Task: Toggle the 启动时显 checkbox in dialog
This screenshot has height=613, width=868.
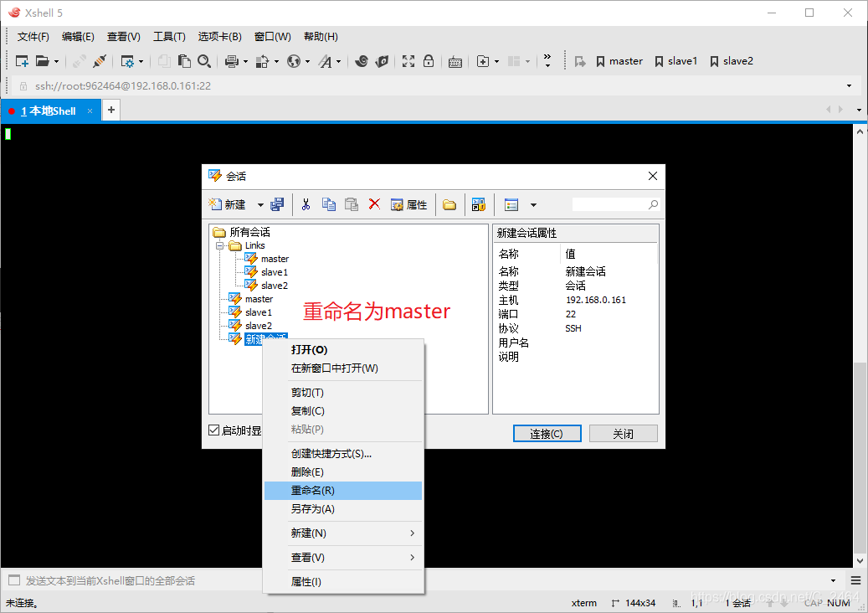Action: click(x=213, y=430)
